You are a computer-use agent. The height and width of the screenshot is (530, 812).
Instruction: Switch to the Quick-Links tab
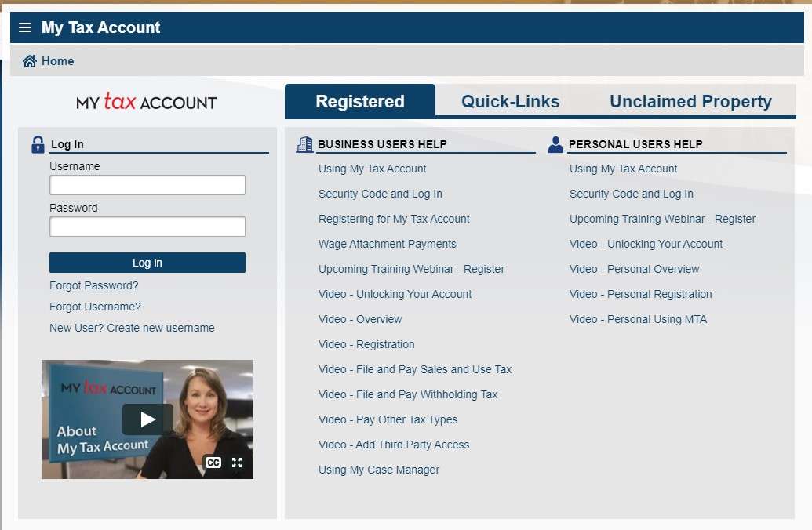pos(510,101)
